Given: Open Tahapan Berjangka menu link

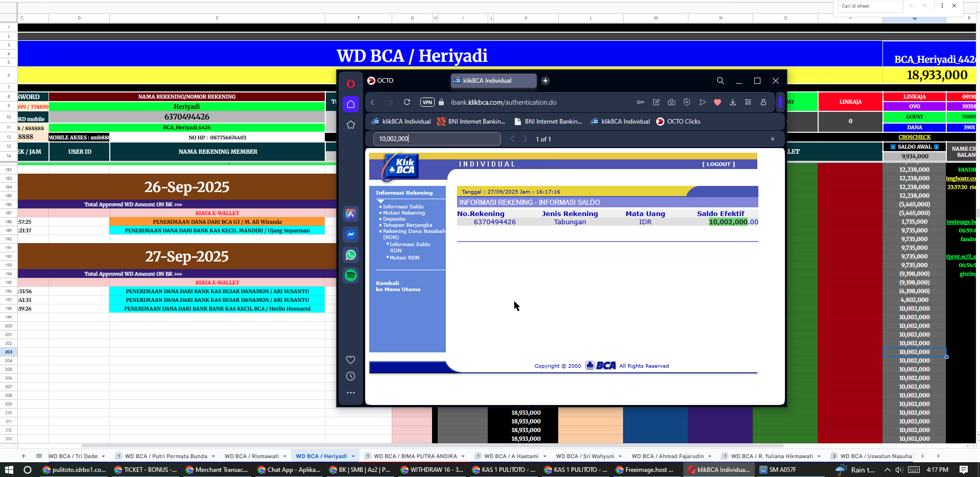Looking at the screenshot, I should point(408,225).
